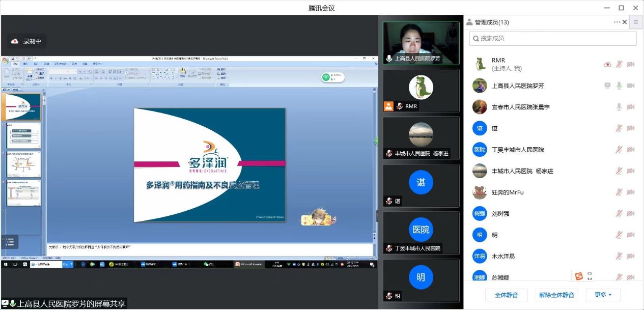Unmute member 谌 in member list
644x310 pixels.
619,128
